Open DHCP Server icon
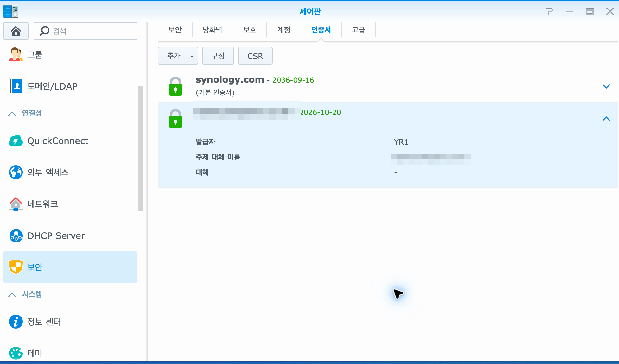Image resolution: width=619 pixels, height=364 pixels. coord(16,235)
